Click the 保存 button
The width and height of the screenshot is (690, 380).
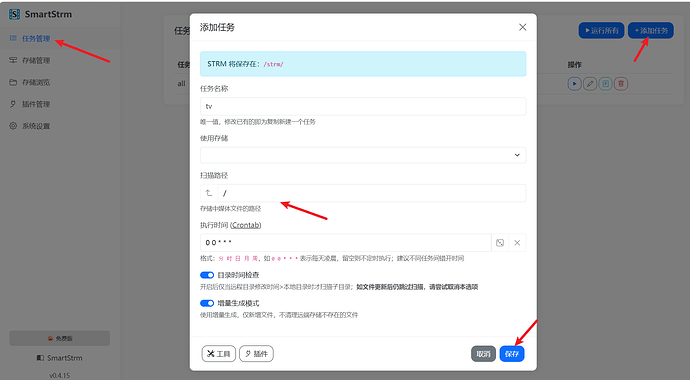click(x=512, y=354)
